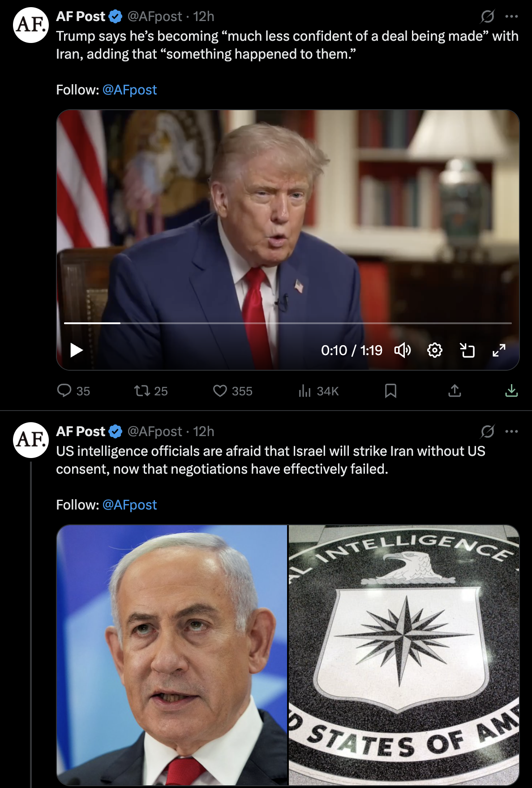This screenshot has height=788, width=532.
Task: Repost the Trump Iran post
Action: pos(151,391)
